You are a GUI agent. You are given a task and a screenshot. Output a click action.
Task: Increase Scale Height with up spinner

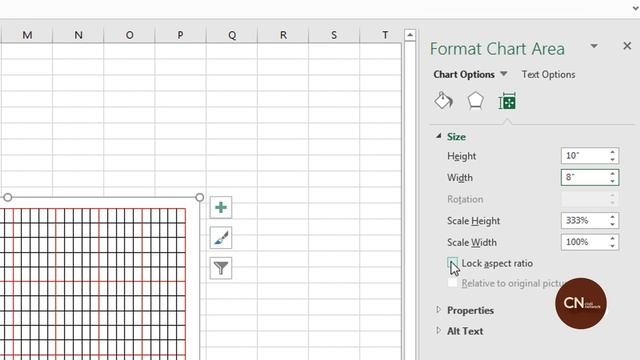[613, 217]
